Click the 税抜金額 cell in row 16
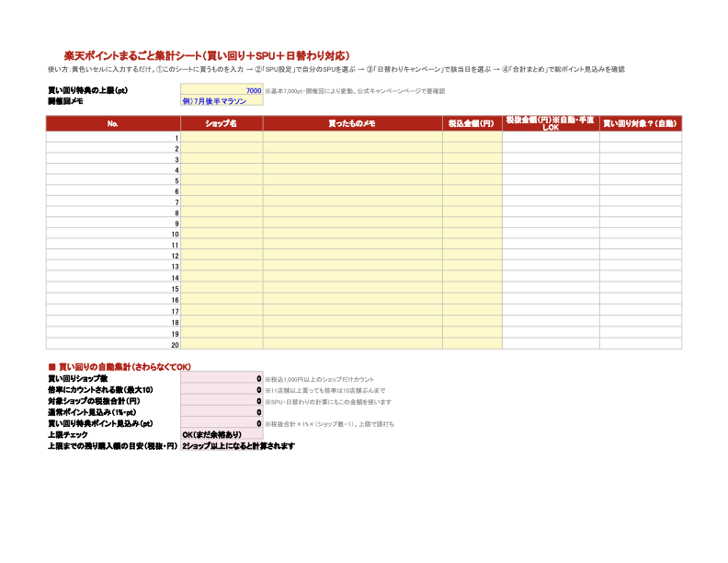 [551, 299]
